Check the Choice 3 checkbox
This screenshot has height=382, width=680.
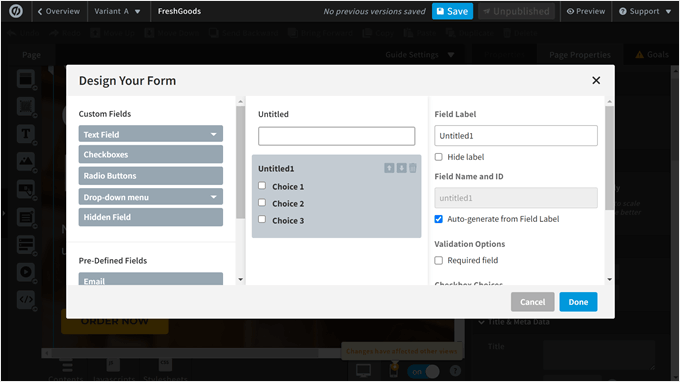click(262, 219)
